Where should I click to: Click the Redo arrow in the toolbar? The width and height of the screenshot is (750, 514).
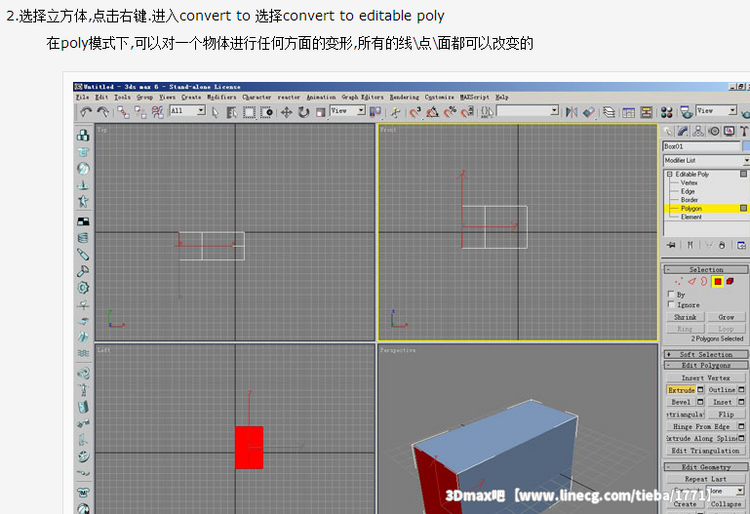[103, 112]
